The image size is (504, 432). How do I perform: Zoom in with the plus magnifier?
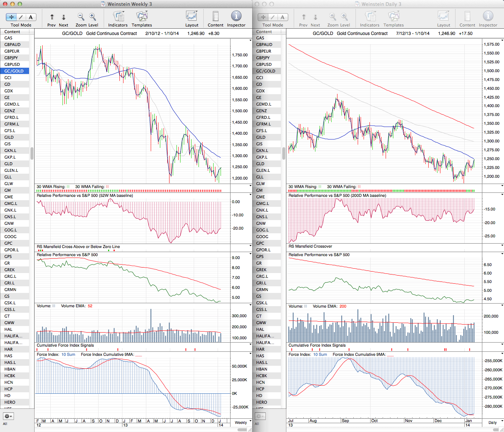pos(93,17)
